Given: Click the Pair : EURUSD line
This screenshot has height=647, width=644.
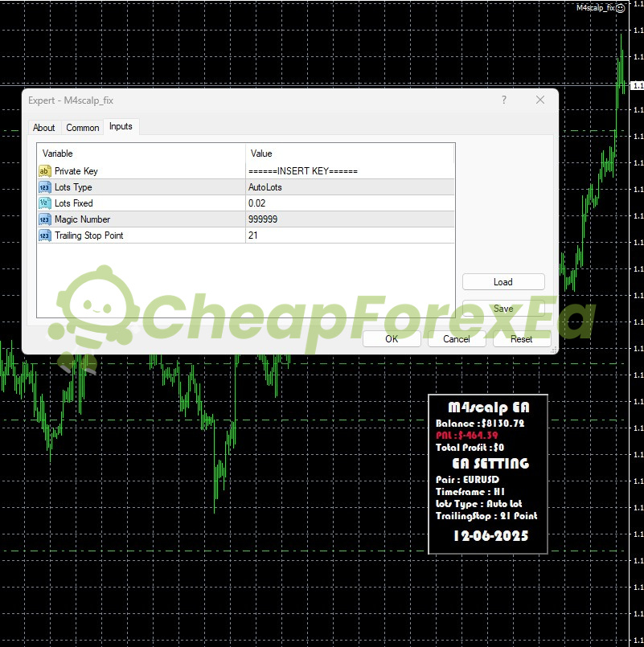Looking at the screenshot, I should tap(467, 480).
